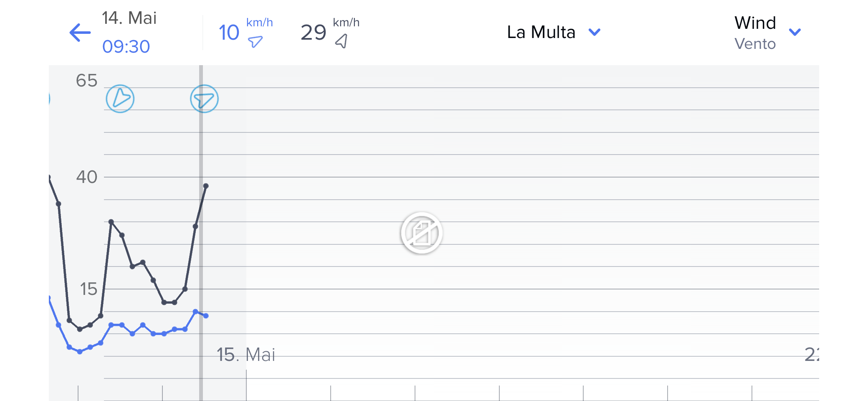This screenshot has width=868, height=401.
Task: Click the gray vertical time marker line
Action: coord(201,251)
